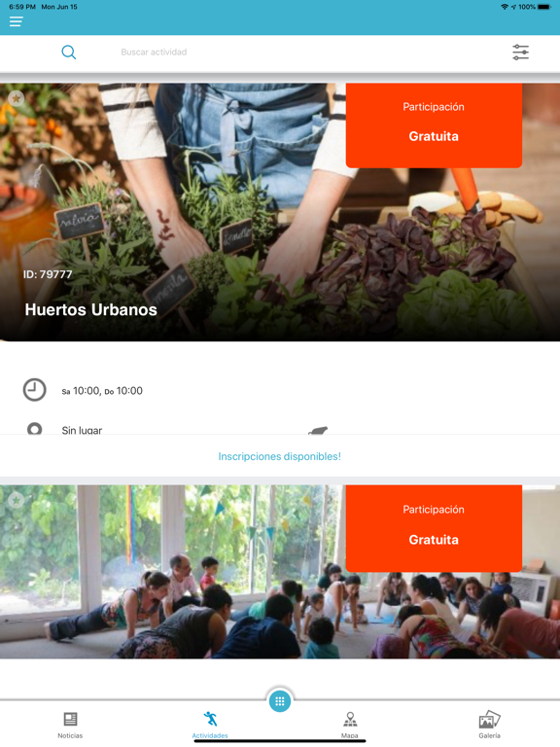560x747 pixels.
Task: Open the filter sliders icon
Action: click(520, 52)
